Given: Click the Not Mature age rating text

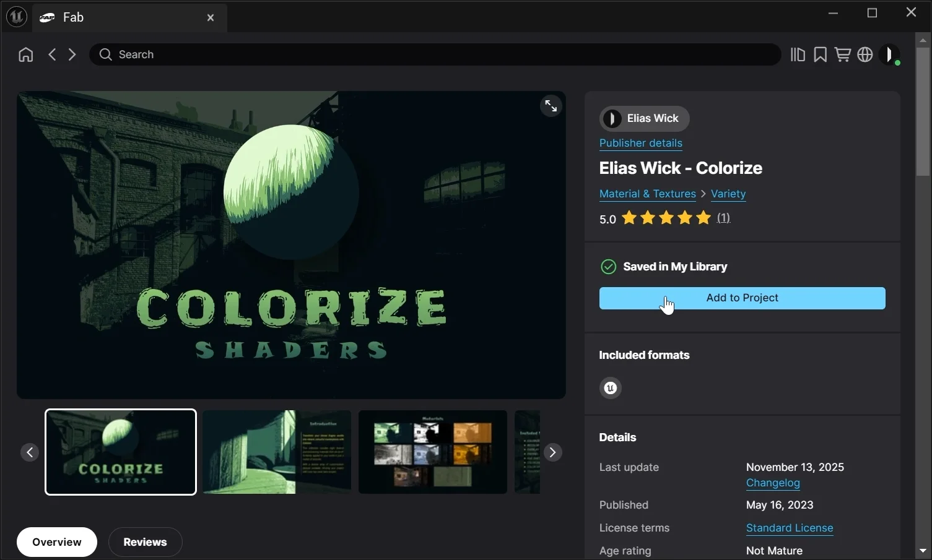Looking at the screenshot, I should (774, 551).
